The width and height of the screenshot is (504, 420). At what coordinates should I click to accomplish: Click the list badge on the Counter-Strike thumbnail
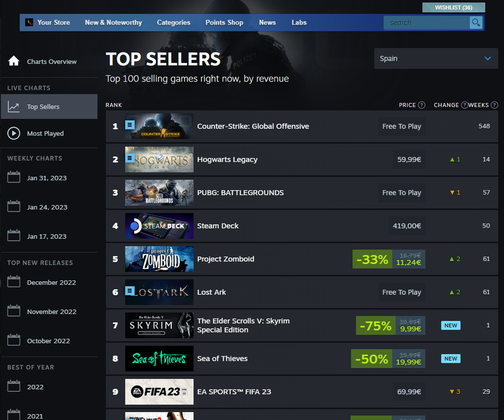pos(130,124)
